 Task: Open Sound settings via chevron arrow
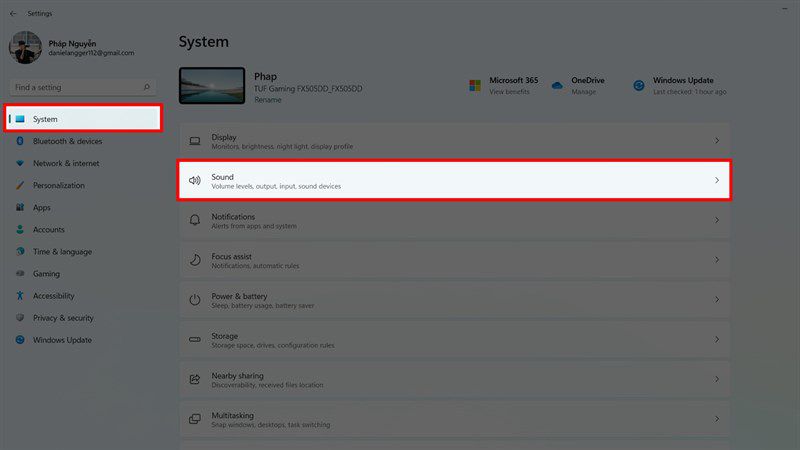717,180
